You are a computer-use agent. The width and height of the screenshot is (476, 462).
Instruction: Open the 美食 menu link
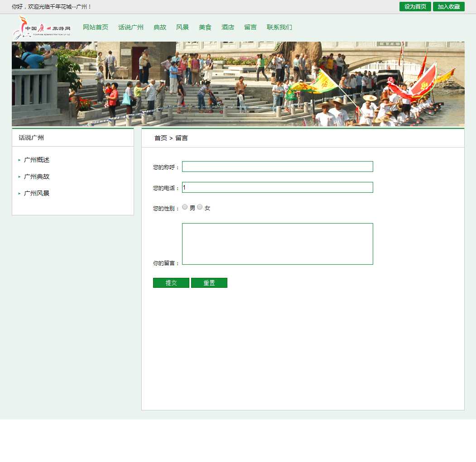point(205,27)
